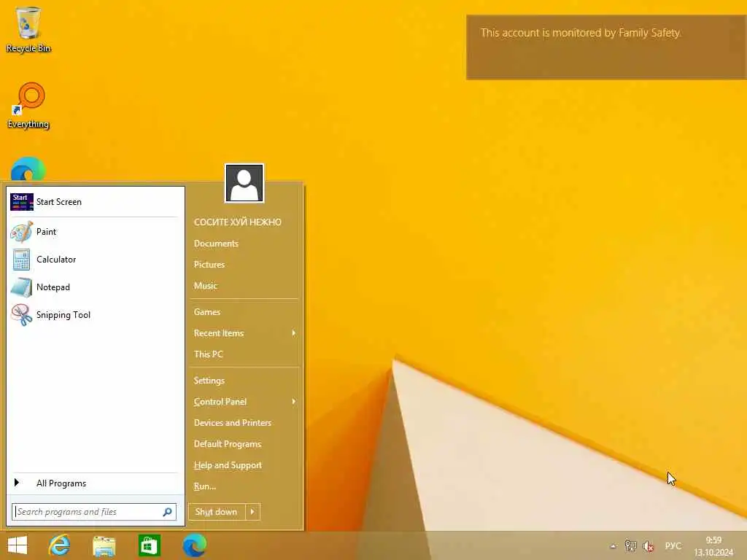Click the Start Screen tile icon
The width and height of the screenshot is (747, 560).
(x=22, y=202)
